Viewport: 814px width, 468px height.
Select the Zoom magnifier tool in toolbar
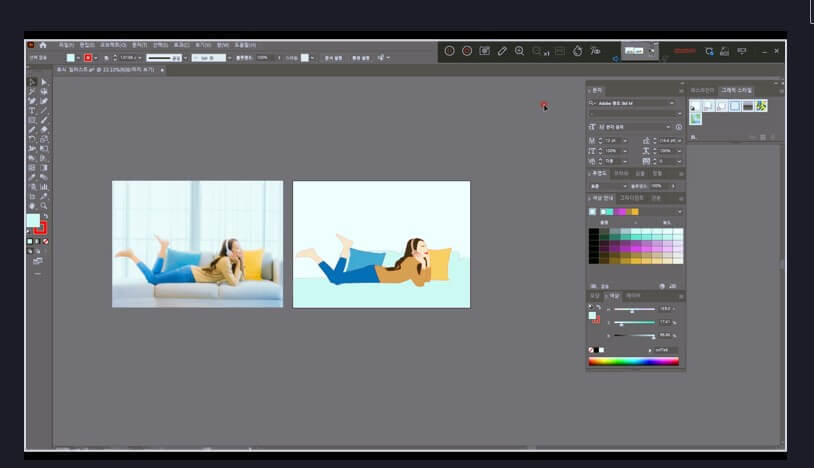[x=44, y=206]
